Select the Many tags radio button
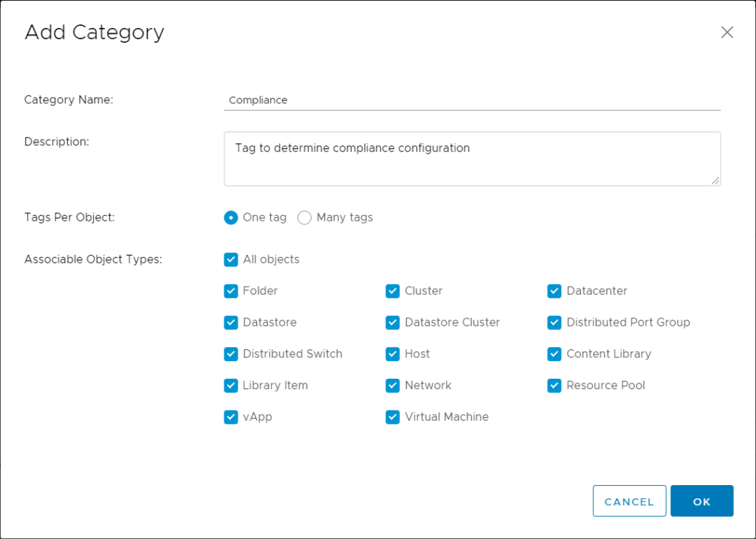Screen dimensions: 756x539 coord(304,217)
